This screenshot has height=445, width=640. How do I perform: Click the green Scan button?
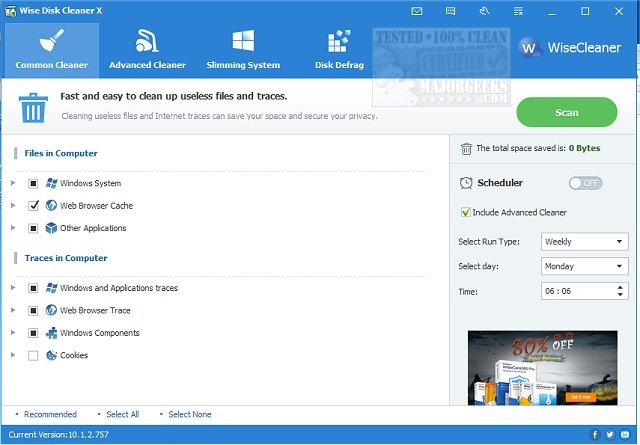(566, 112)
